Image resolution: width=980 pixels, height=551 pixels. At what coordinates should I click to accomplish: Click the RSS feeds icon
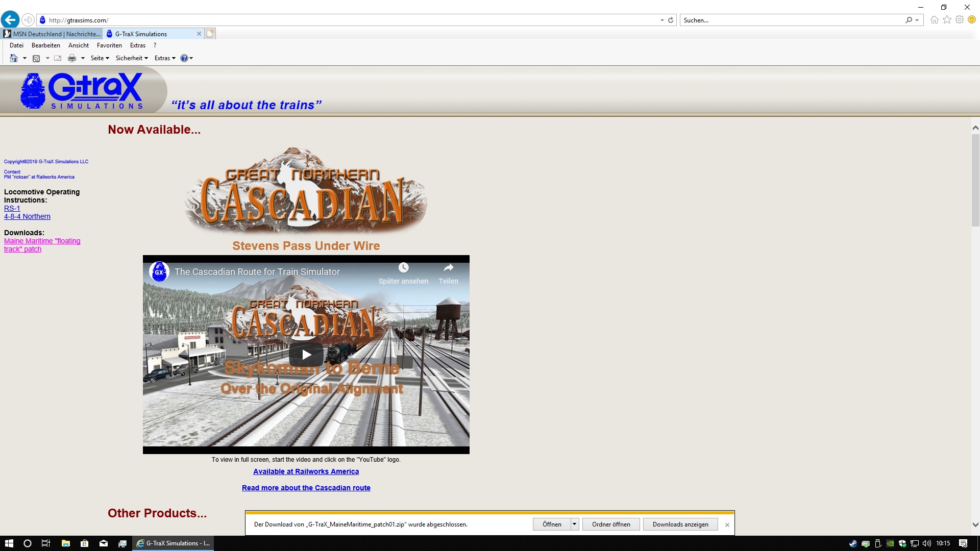(x=36, y=58)
